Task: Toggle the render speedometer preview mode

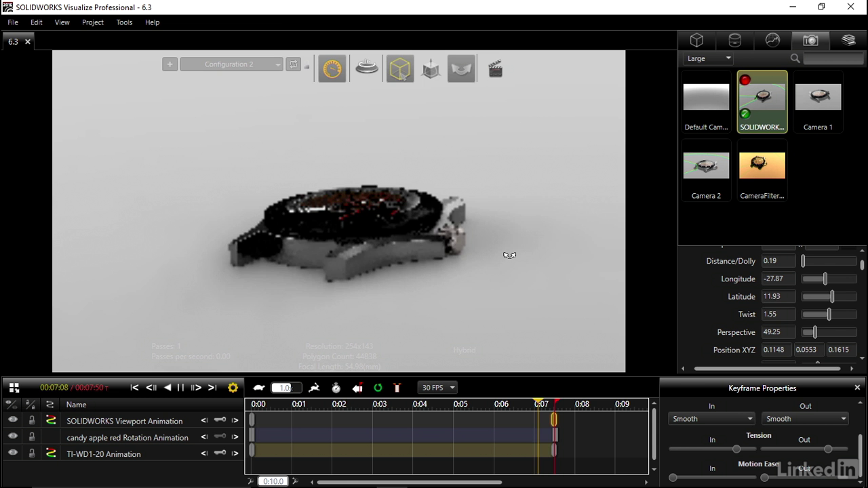Action: click(x=332, y=68)
